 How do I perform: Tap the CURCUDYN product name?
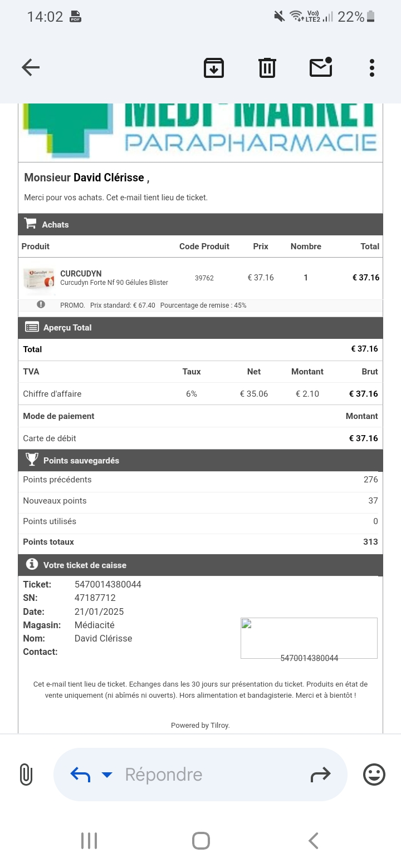tap(81, 273)
